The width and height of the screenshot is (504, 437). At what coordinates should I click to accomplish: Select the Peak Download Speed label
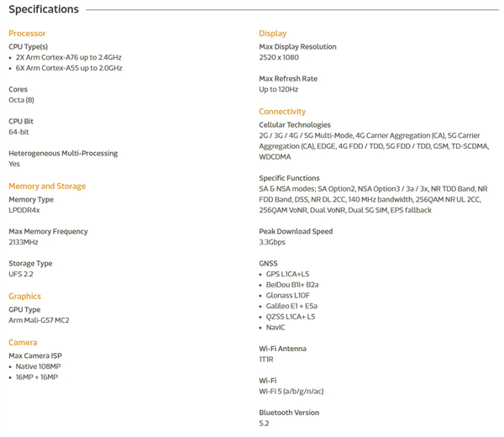coord(296,231)
